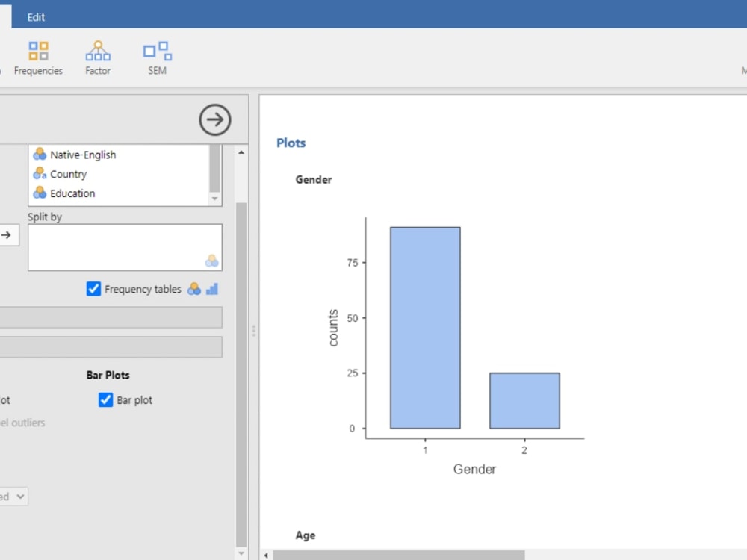This screenshot has height=560, width=747.
Task: Select the Age plot title
Action: pos(306,535)
